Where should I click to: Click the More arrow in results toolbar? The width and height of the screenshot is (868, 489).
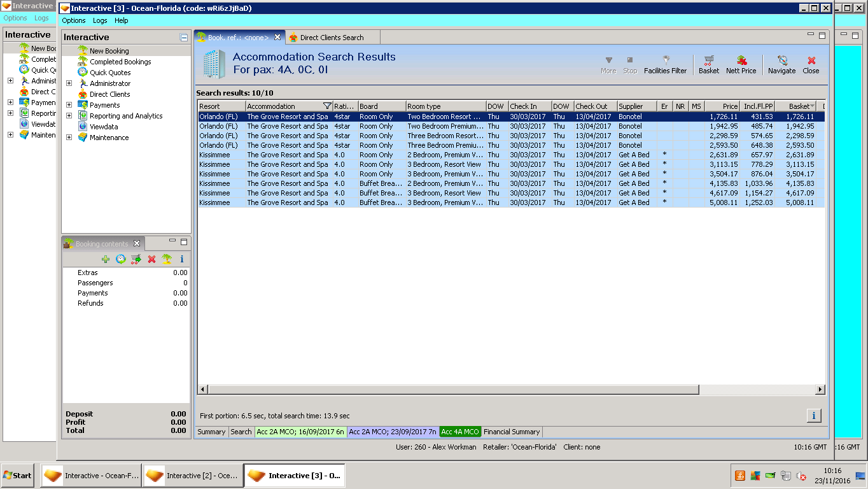point(608,64)
